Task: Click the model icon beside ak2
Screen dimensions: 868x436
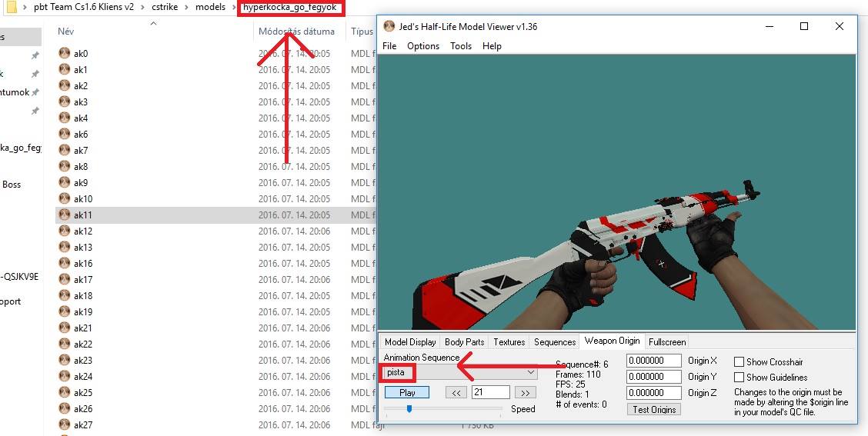Action: 64,85
